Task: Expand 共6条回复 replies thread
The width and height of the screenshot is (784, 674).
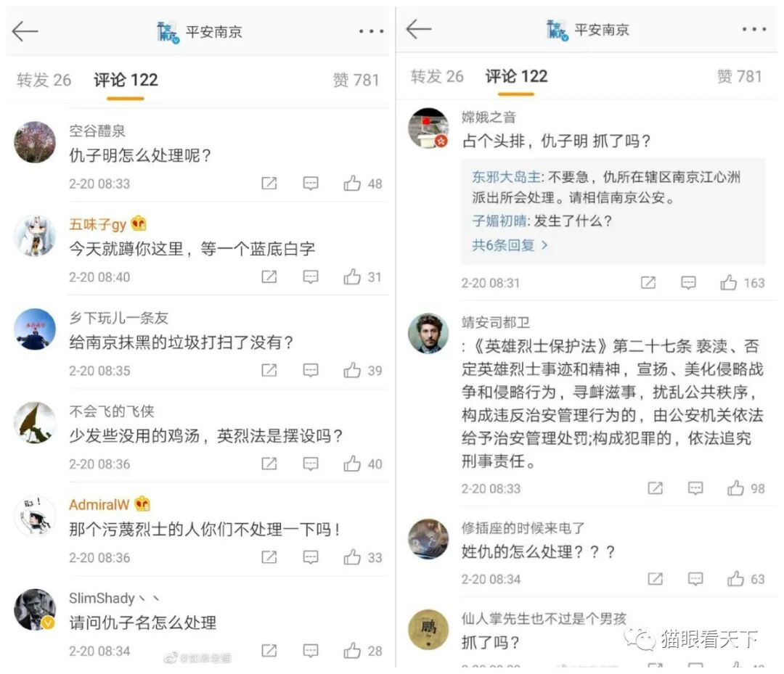Action: [x=510, y=245]
